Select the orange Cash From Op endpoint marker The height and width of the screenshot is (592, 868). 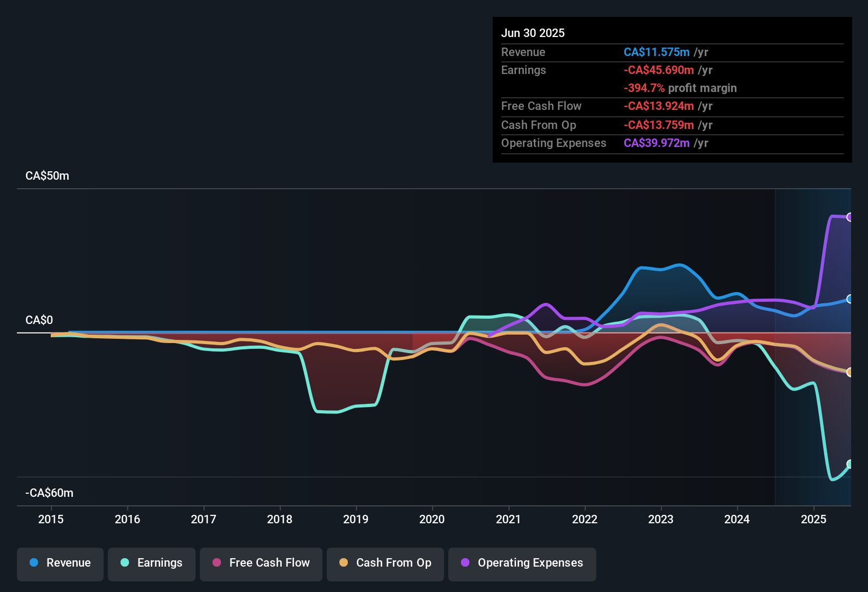(850, 372)
